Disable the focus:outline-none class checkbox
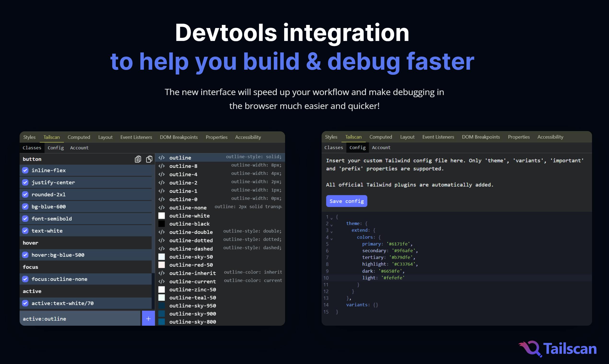The image size is (609, 364). [x=25, y=279]
